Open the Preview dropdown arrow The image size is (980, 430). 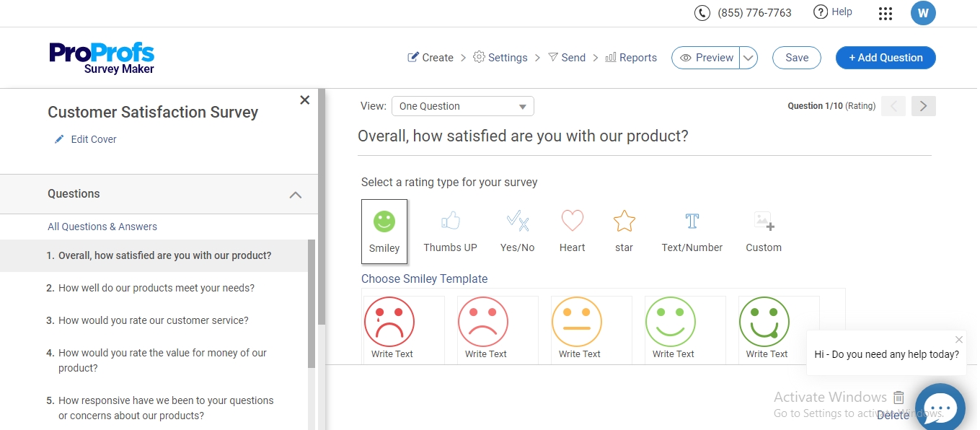[x=748, y=57]
